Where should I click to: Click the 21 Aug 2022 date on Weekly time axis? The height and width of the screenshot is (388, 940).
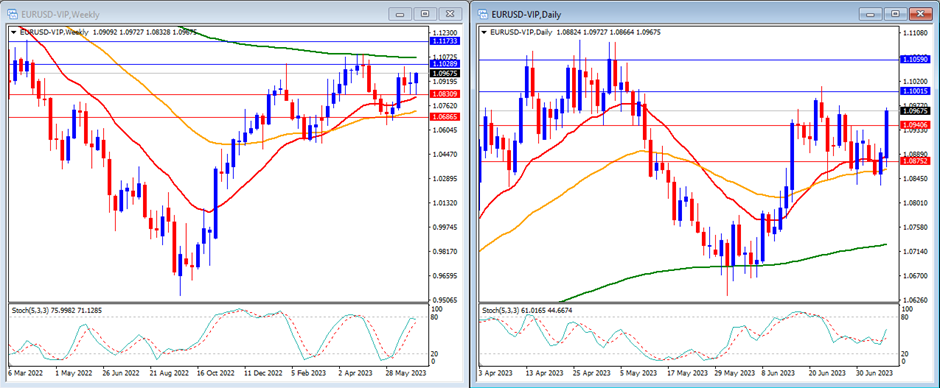[168, 372]
